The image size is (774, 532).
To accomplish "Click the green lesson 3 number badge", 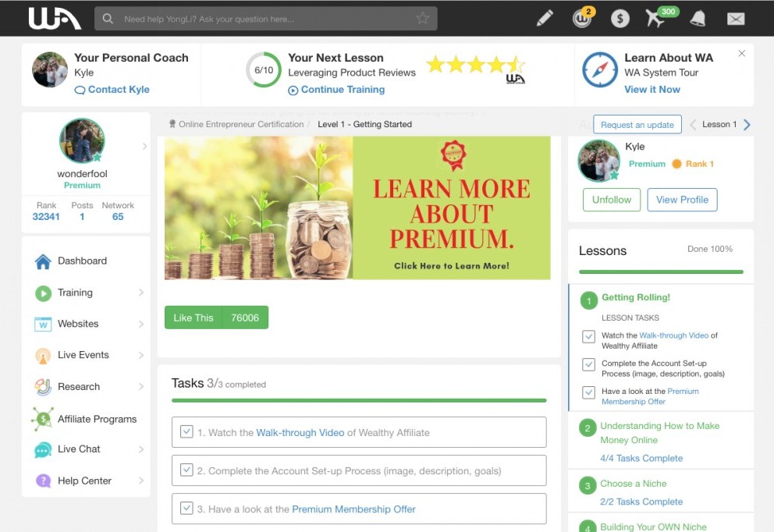I will point(588,486).
